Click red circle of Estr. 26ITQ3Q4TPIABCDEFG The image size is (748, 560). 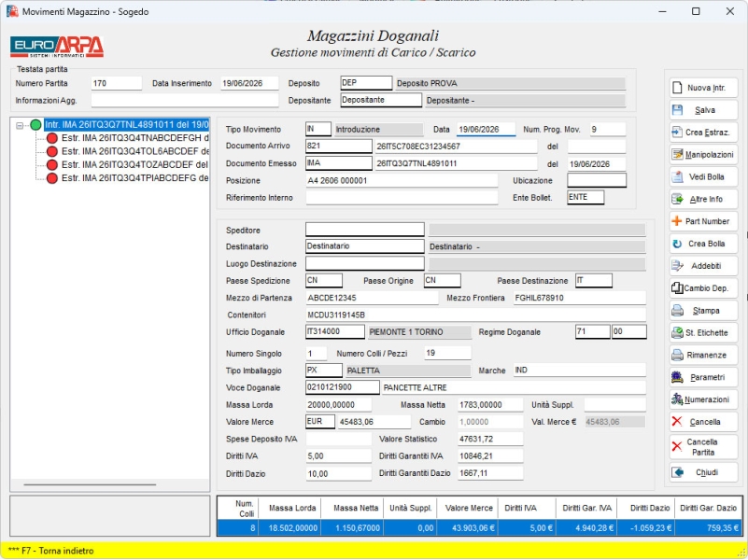(x=52, y=178)
